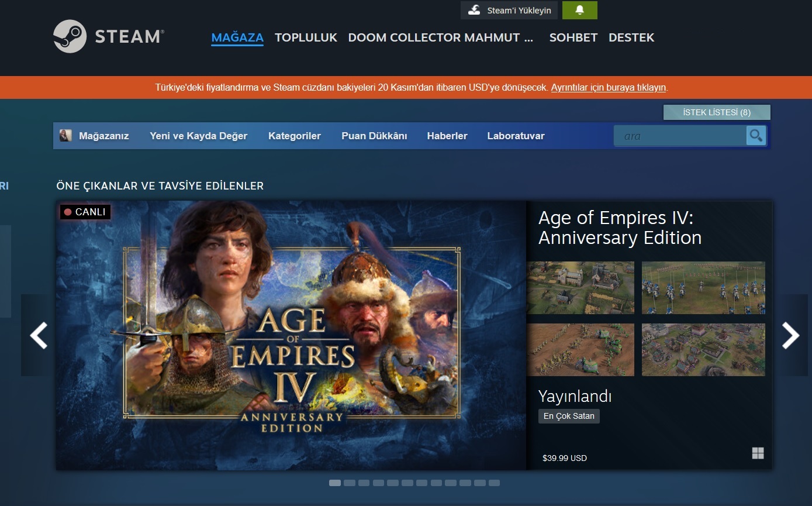The height and width of the screenshot is (506, 812).
Task: Open Puan Dükkânı tab
Action: (x=374, y=136)
